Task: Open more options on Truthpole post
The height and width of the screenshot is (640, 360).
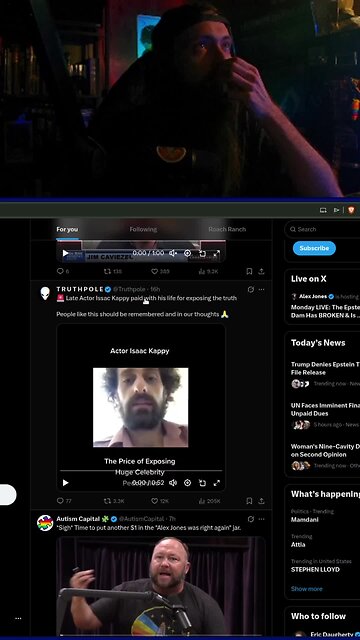Action: coord(261,289)
